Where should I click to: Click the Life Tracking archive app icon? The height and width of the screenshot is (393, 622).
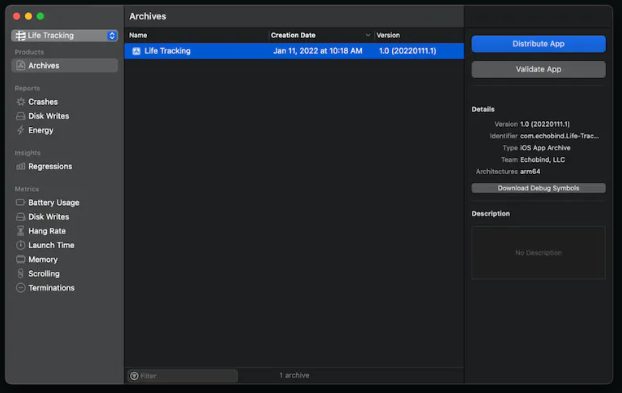click(x=136, y=51)
